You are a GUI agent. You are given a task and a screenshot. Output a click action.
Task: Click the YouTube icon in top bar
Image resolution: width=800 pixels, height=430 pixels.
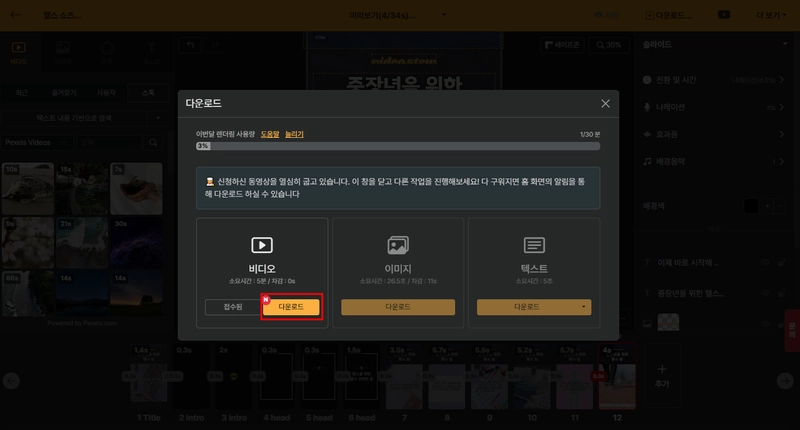point(723,15)
